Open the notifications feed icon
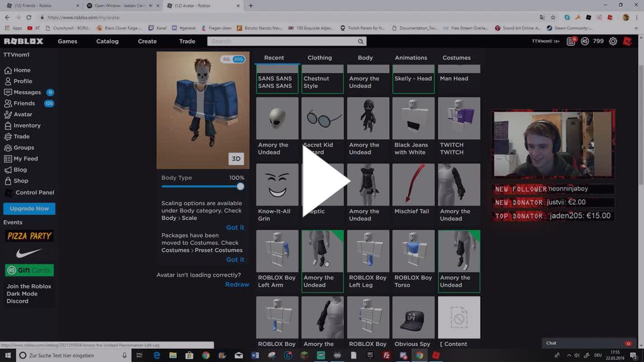 [571, 41]
